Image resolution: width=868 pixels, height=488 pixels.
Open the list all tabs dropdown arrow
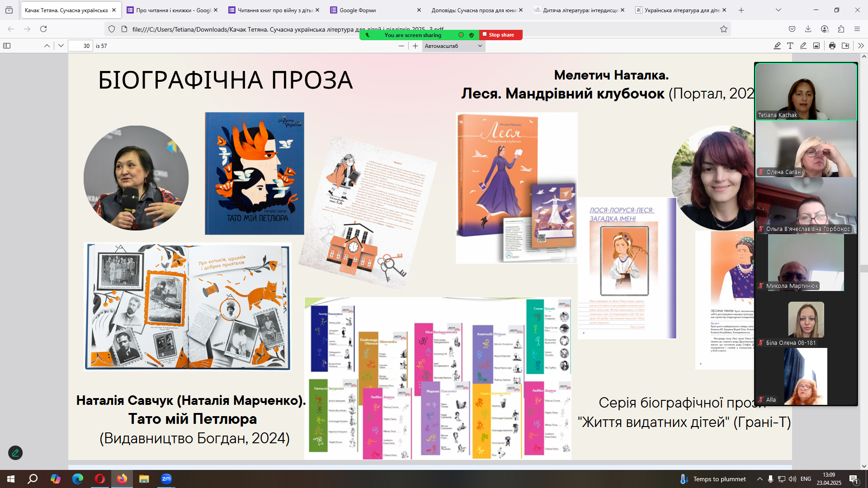[x=778, y=10]
